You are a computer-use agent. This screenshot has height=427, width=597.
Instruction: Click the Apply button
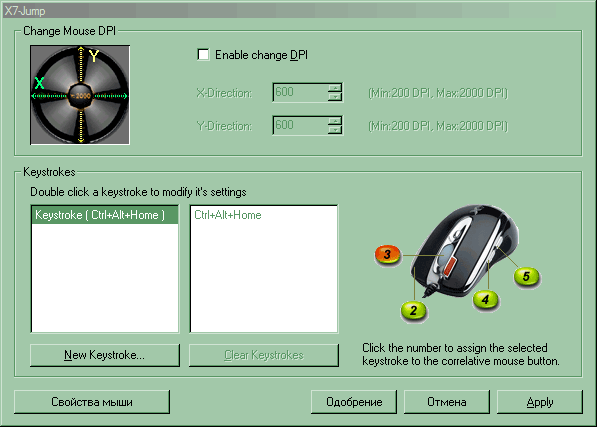point(540,402)
